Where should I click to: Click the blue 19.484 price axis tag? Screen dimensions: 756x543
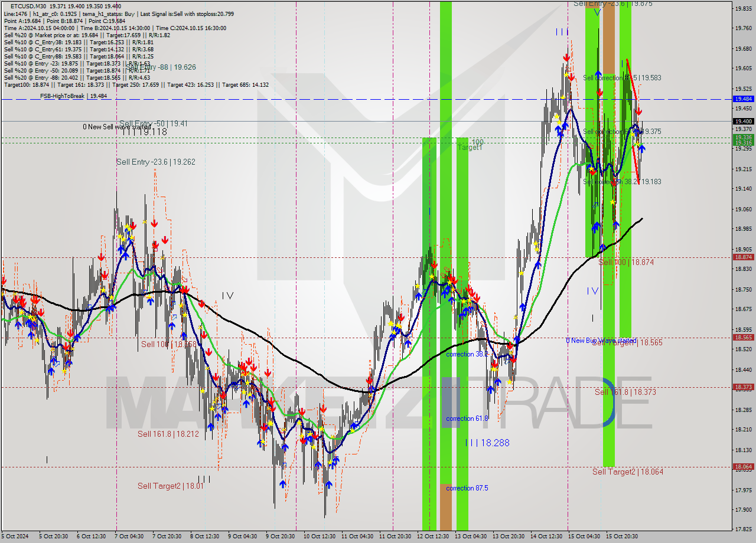click(743, 99)
